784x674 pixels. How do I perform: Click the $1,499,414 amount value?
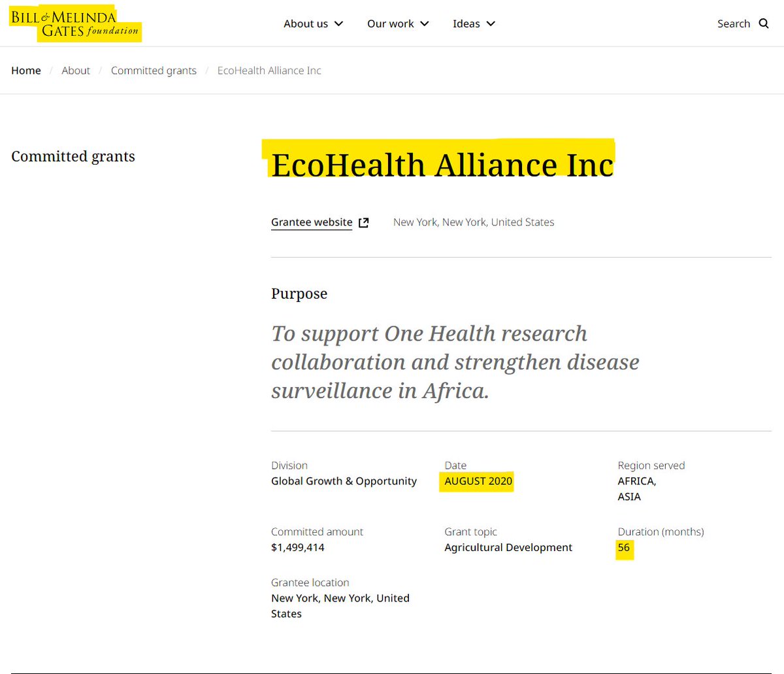[x=298, y=548]
